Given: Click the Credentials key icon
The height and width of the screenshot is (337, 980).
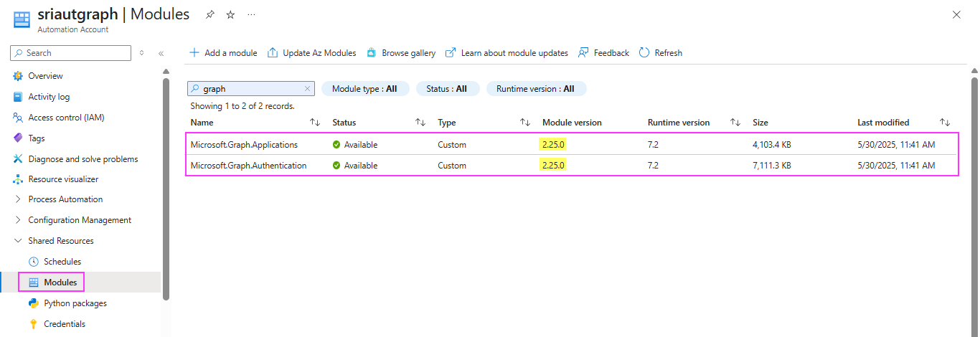Looking at the screenshot, I should coord(34,324).
